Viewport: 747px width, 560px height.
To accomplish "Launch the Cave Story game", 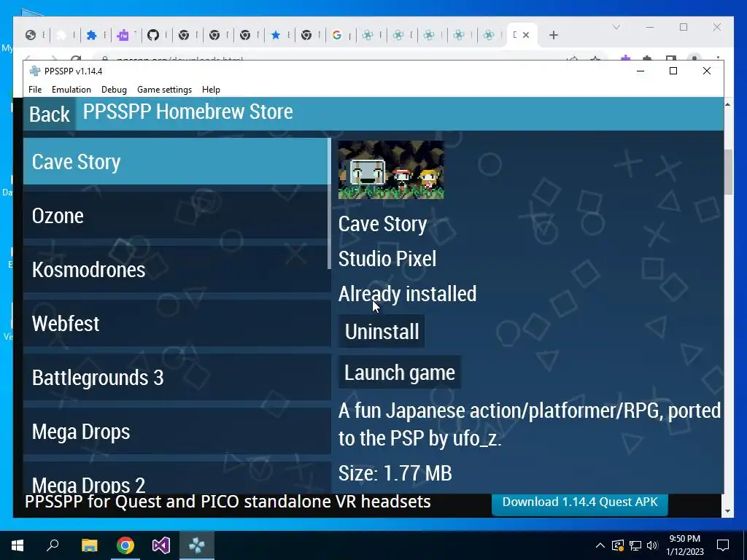I will coord(399,373).
